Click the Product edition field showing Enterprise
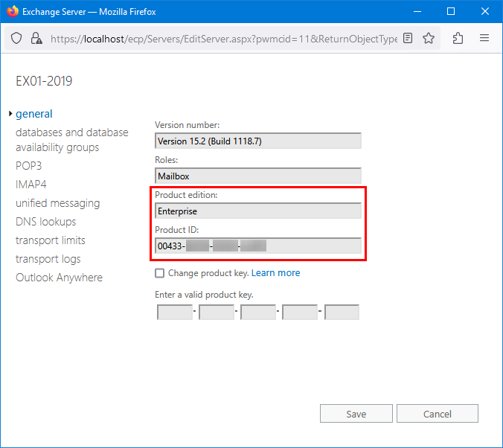 [258, 211]
